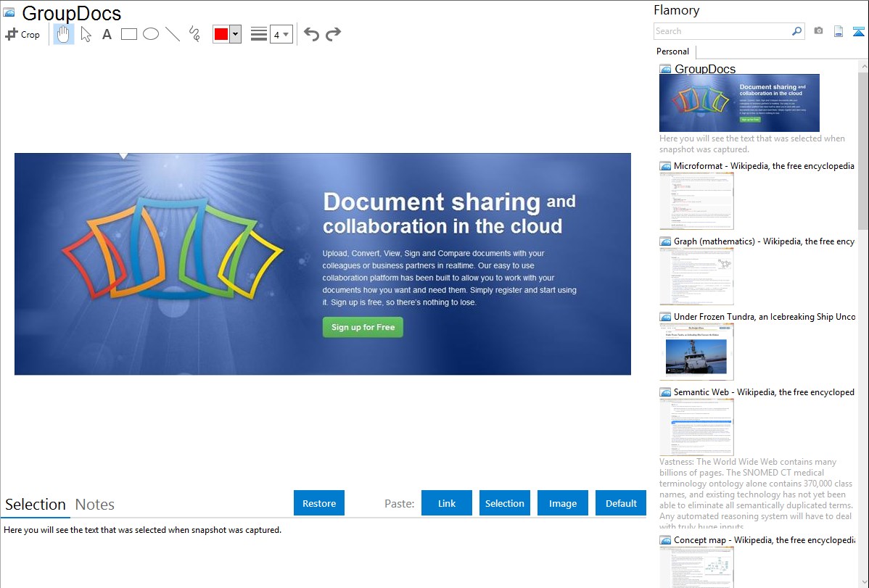Undo the last edit

point(311,34)
